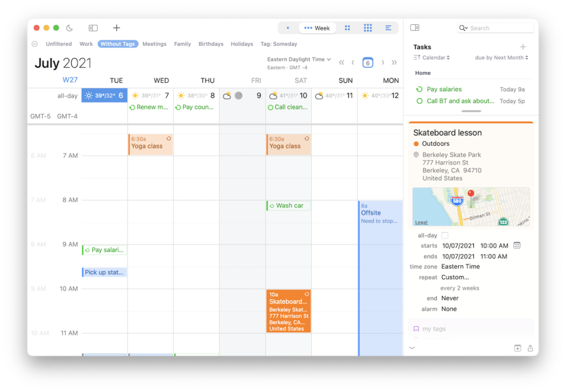Grab the tasks panel resize handle
This screenshot has width=566, height=392.
(471, 111)
